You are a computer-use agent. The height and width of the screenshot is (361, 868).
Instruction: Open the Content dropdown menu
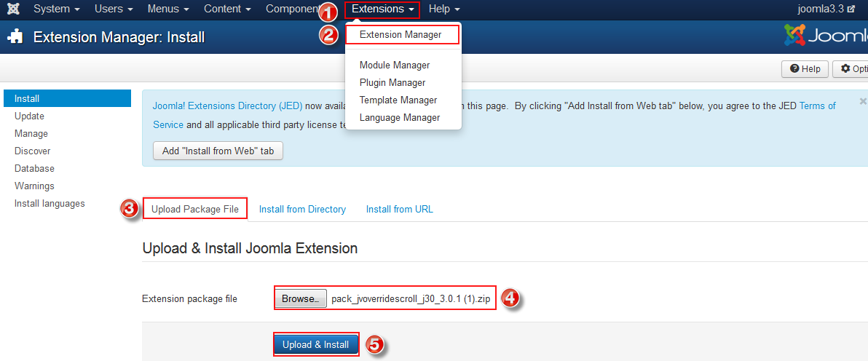[227, 9]
